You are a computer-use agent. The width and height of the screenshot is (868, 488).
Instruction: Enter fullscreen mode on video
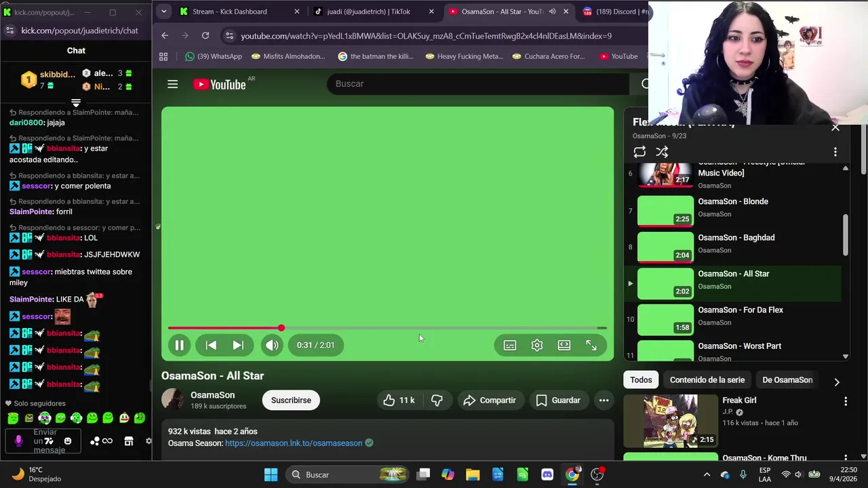pos(591,345)
